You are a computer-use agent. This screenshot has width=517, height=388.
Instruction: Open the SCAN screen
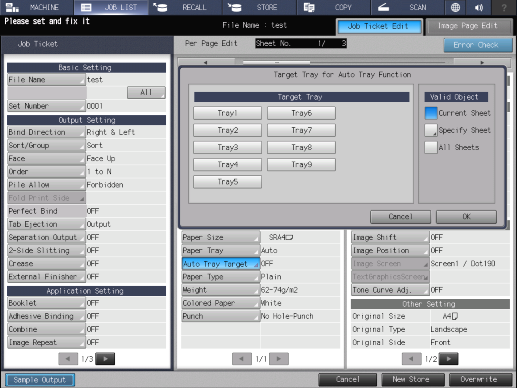(407, 7)
